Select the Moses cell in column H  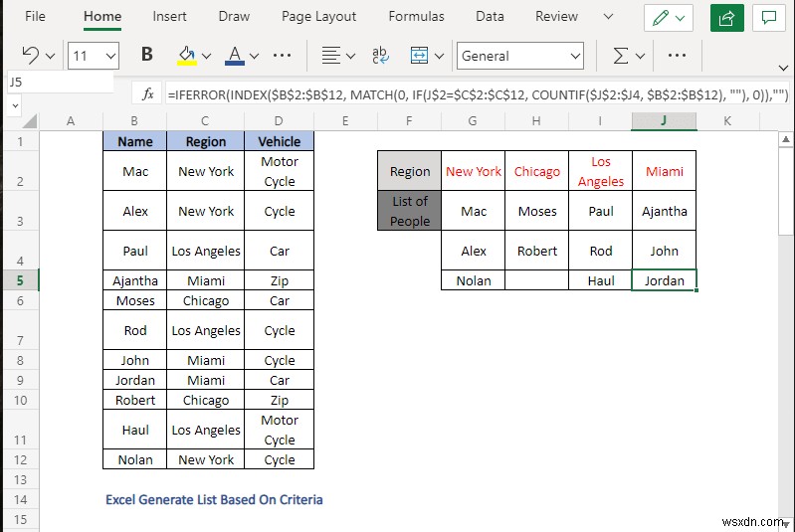click(x=537, y=211)
